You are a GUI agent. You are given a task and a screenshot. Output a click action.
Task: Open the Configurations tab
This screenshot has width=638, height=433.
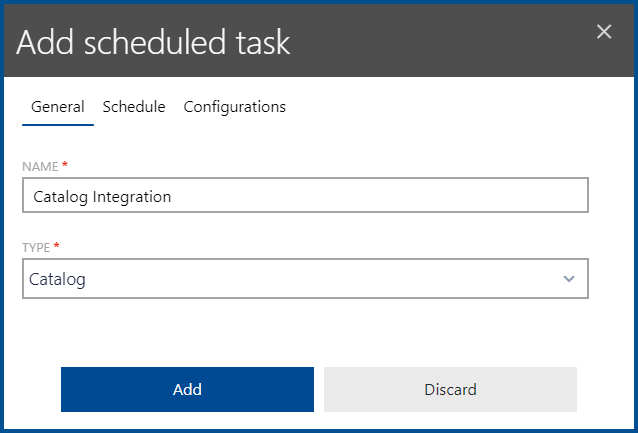tap(234, 107)
